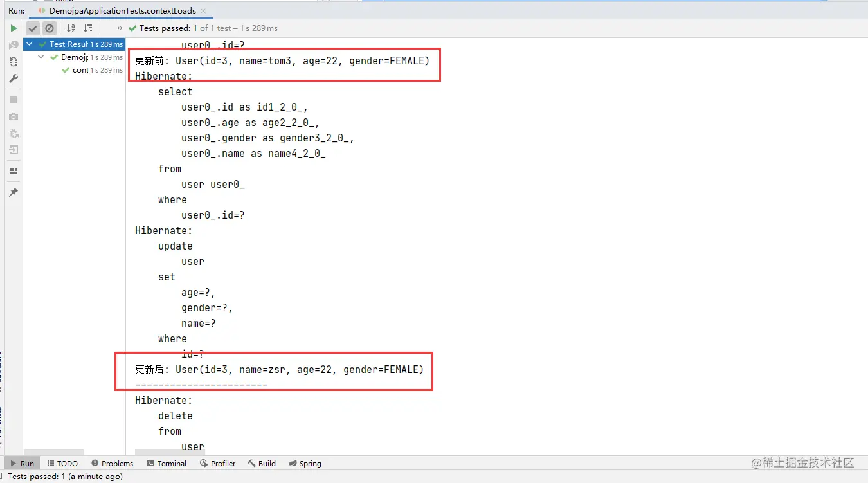Pin the Run tab with pin icon
Viewport: 868px width, 483px height.
[14, 192]
